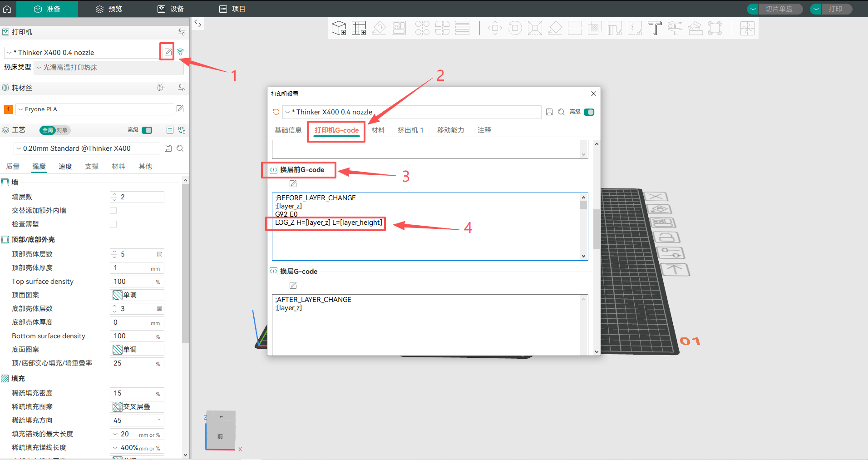Open the 热床类型 bed type dropdown
The width and height of the screenshot is (868, 460).
(108, 68)
